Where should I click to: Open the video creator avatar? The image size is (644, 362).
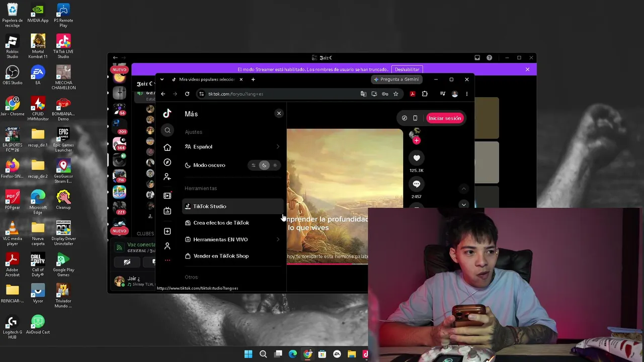415,134
